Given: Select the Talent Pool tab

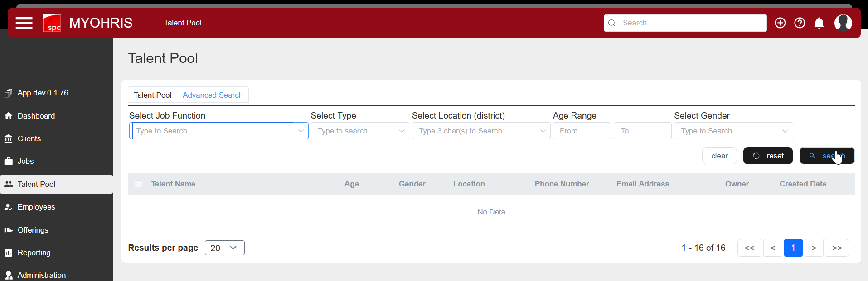Looking at the screenshot, I should (152, 95).
